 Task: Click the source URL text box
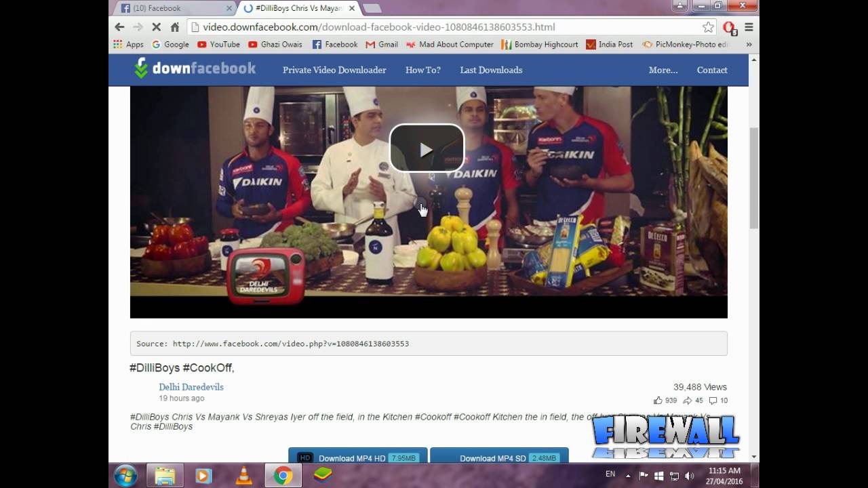[x=429, y=344]
